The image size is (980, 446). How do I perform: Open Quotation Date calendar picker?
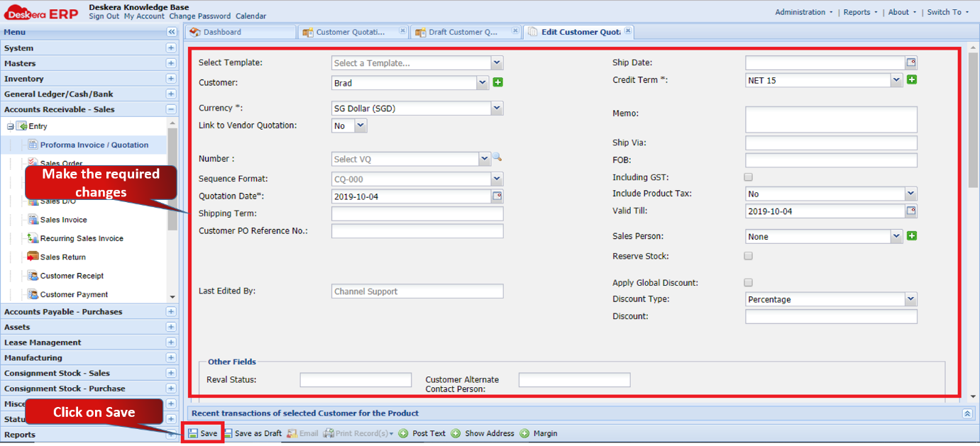(497, 196)
